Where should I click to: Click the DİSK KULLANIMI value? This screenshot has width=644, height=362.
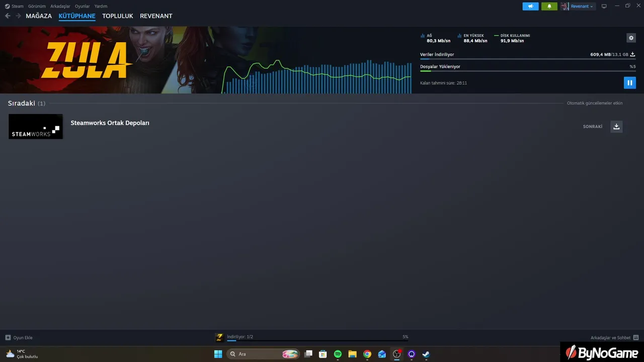point(512,41)
